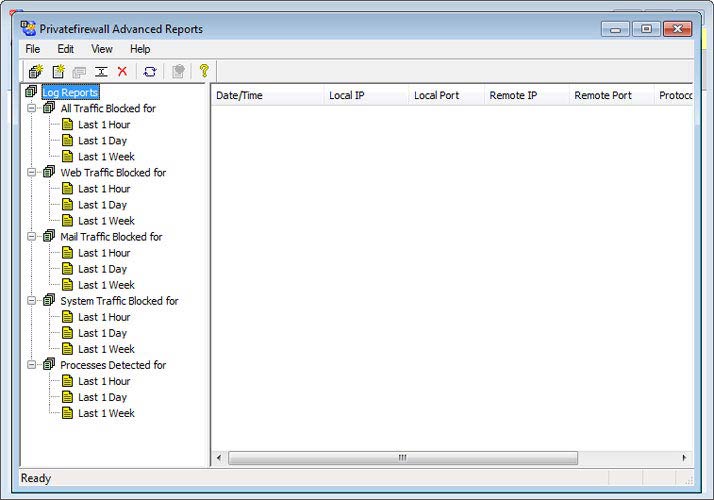Click the Local Port column header

446,95
